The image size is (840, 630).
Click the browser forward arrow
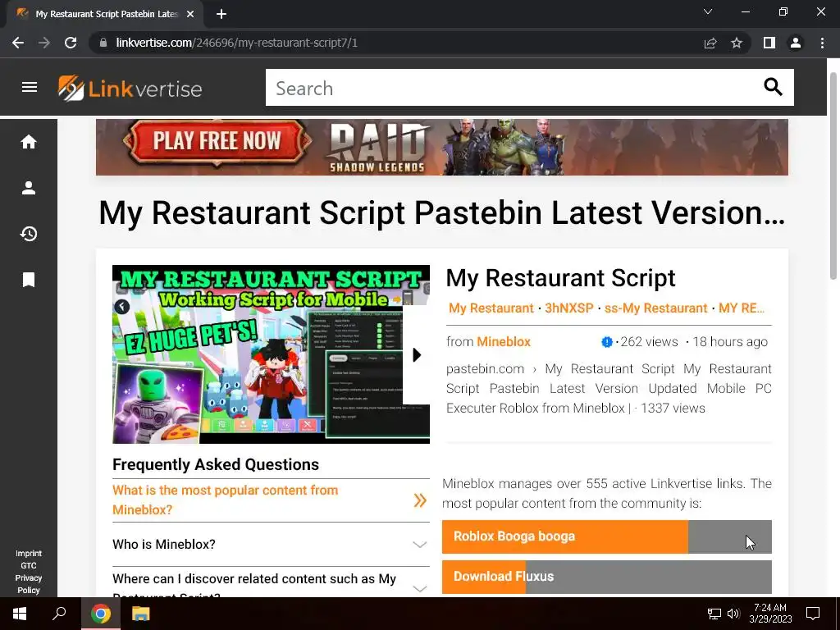tap(44, 43)
